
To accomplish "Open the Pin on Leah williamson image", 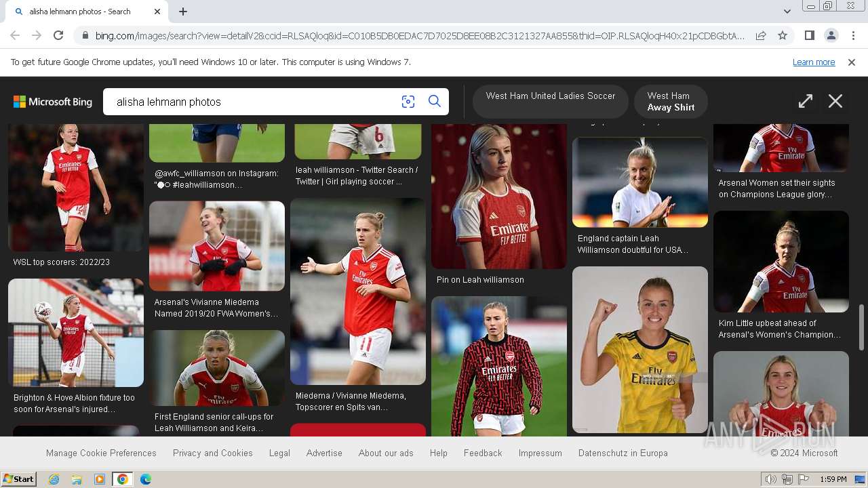I will (499, 197).
